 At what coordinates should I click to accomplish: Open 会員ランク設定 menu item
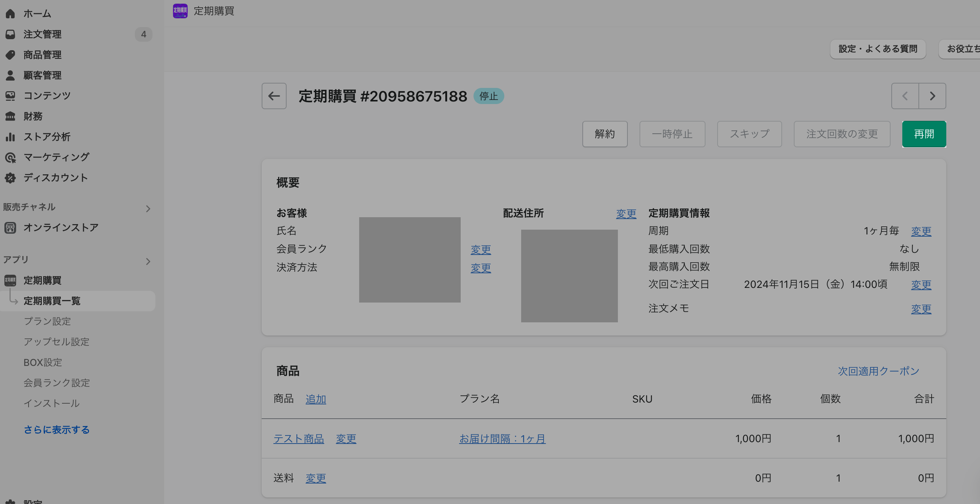(x=57, y=383)
